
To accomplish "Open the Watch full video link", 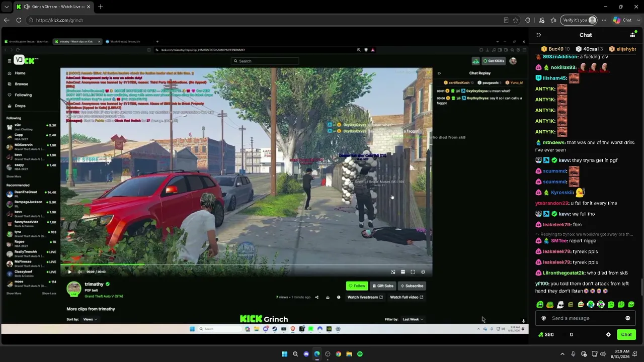I will tap(407, 297).
